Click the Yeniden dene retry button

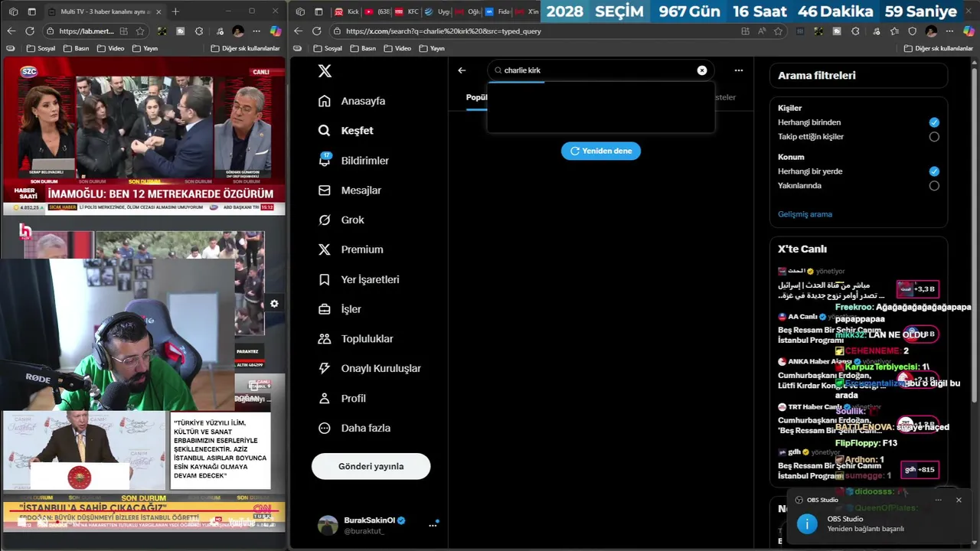tap(601, 151)
